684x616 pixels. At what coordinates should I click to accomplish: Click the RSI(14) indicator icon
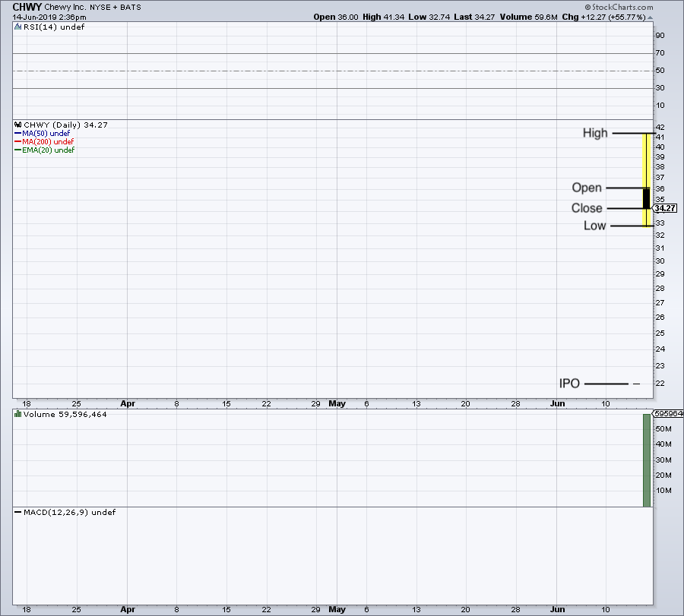tap(18, 27)
